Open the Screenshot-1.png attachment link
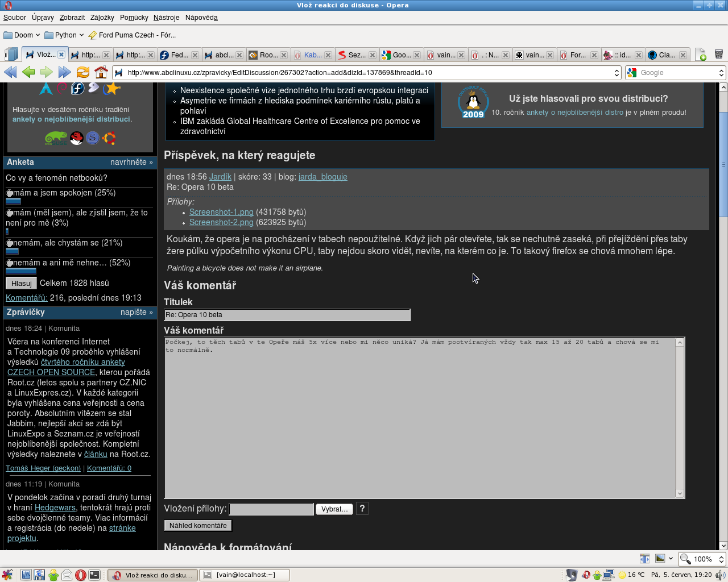This screenshot has height=582, width=728. click(221, 212)
